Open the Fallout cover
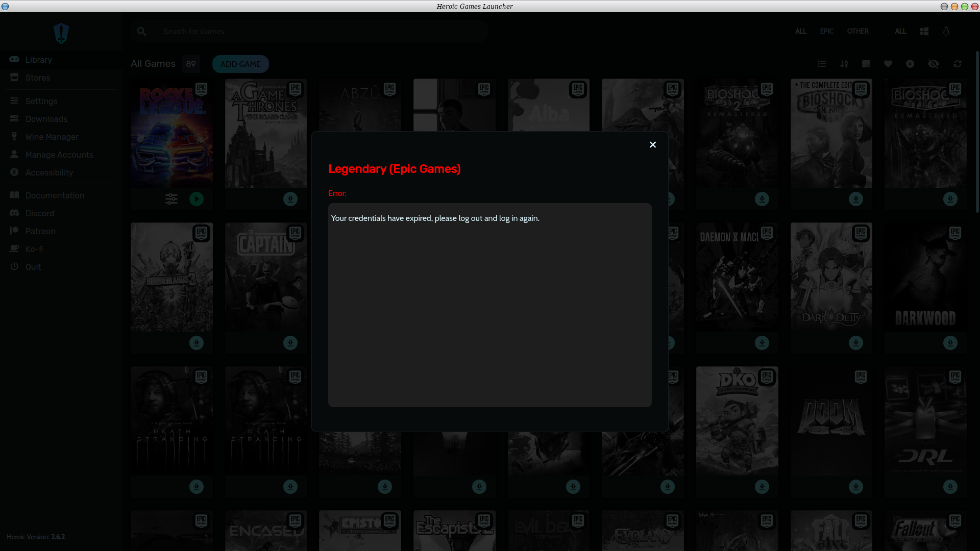Image resolution: width=980 pixels, height=551 pixels. point(925,531)
